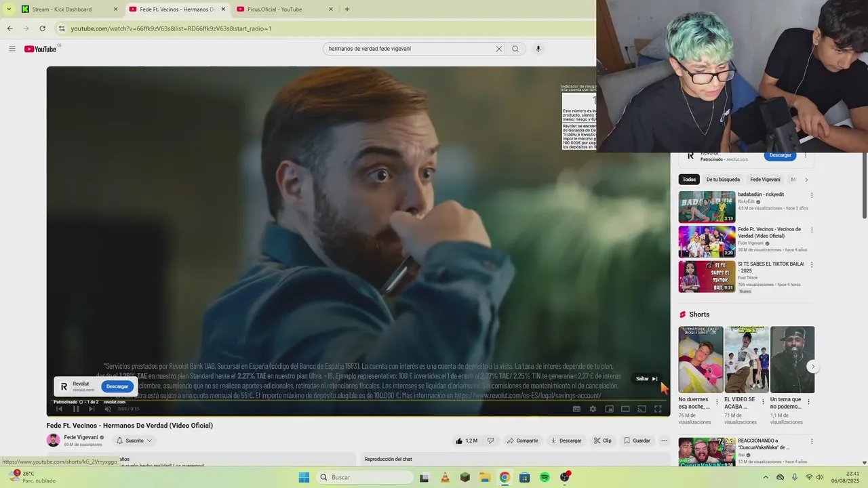868x488 pixels.
Task: Select the Todos filter chip
Action: [x=689, y=180]
